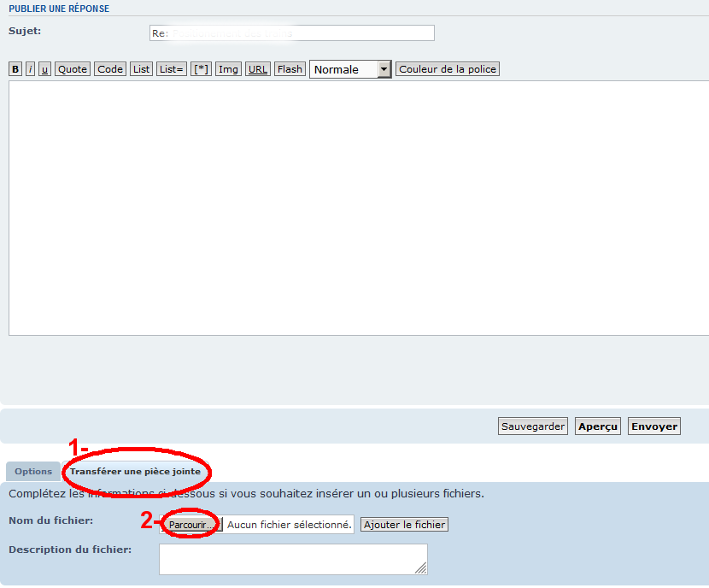Apply italic with the i button
The width and height of the screenshot is (709, 588).
coord(30,69)
